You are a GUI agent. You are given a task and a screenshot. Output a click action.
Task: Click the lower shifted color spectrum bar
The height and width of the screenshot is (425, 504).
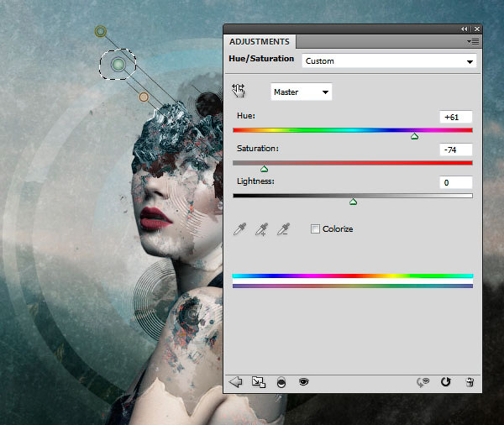pyautogui.click(x=353, y=286)
